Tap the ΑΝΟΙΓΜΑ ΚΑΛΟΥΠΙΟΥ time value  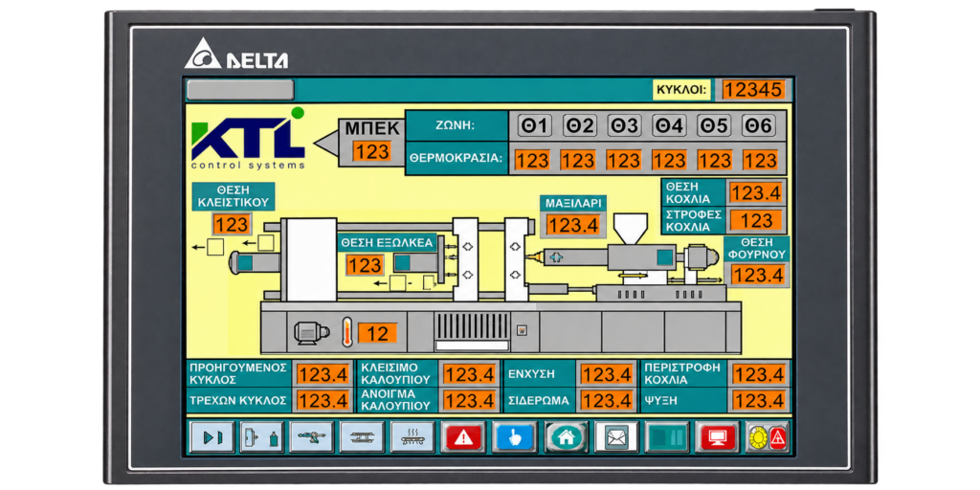469,400
